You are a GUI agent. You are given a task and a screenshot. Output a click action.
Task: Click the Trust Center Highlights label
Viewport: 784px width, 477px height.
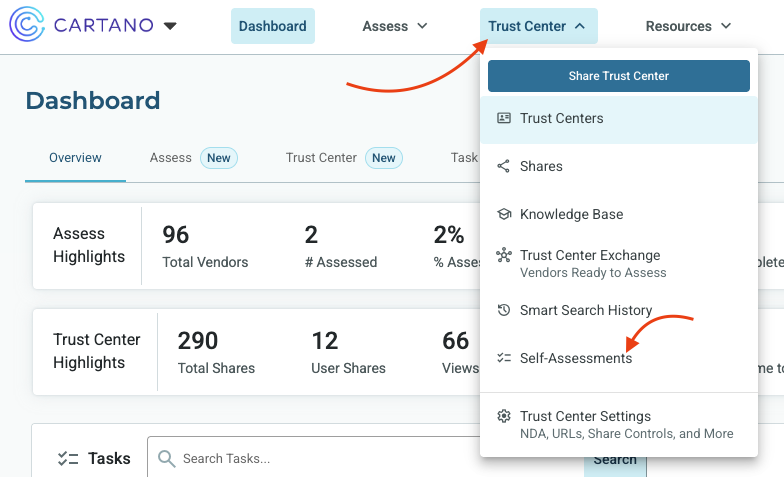point(96,351)
